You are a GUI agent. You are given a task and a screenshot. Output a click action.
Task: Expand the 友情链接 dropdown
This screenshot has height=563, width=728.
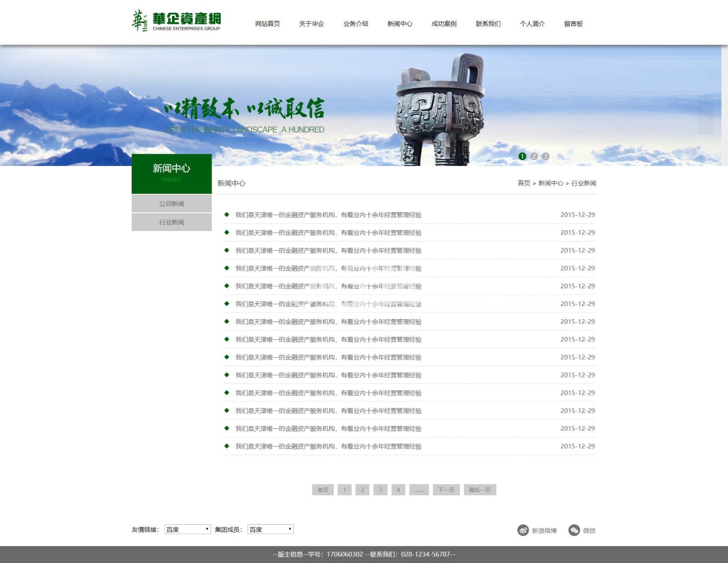[187, 529]
